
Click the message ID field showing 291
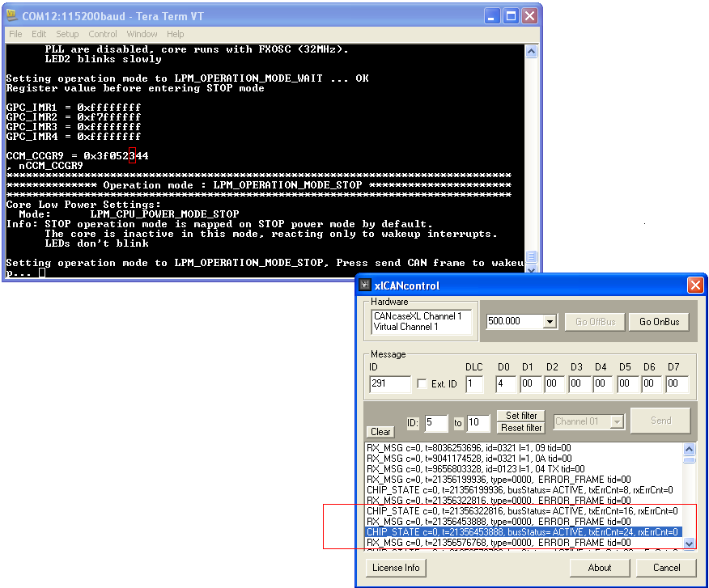pos(390,383)
